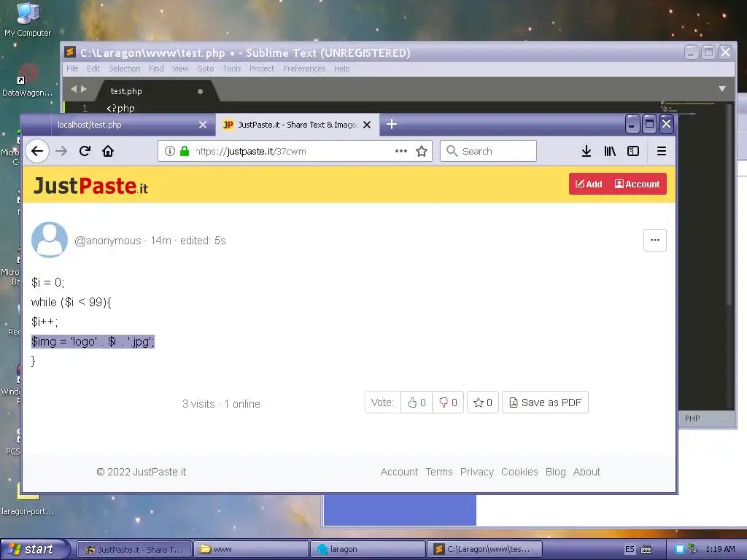The image size is (747, 560).
Task: Click the 'while ($i < 99){' line
Action: point(71,302)
